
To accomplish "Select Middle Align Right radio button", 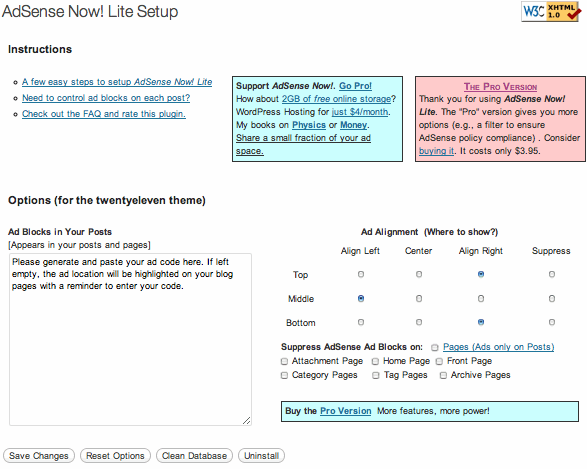I will coord(481,298).
